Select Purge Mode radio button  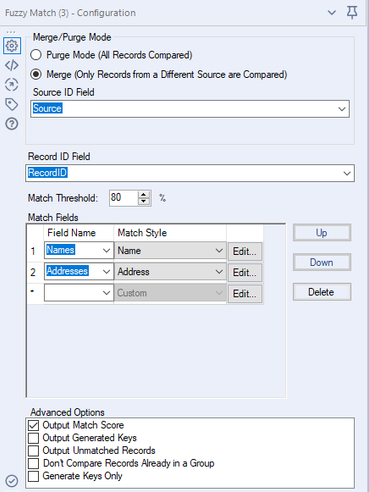[x=36, y=55]
